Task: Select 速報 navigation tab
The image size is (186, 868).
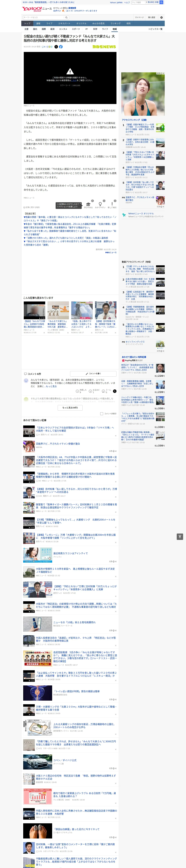Action: click(38, 24)
